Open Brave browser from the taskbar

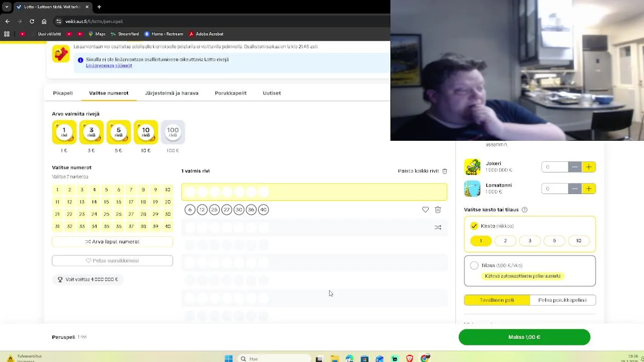click(x=410, y=358)
